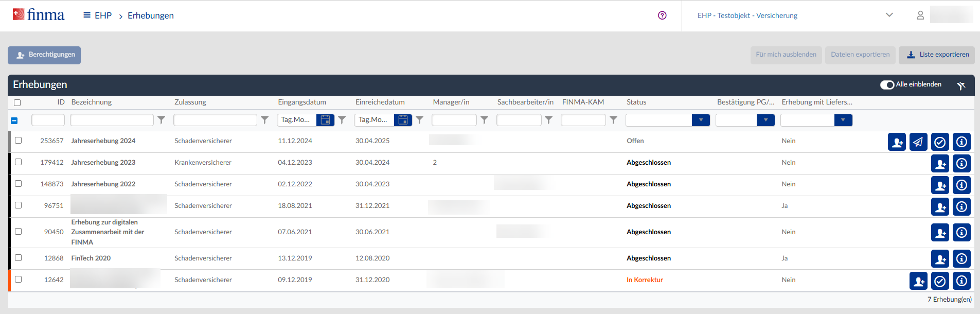This screenshot has width=980, height=314.
Task: Click into the ID filter input field
Action: coord(48,120)
